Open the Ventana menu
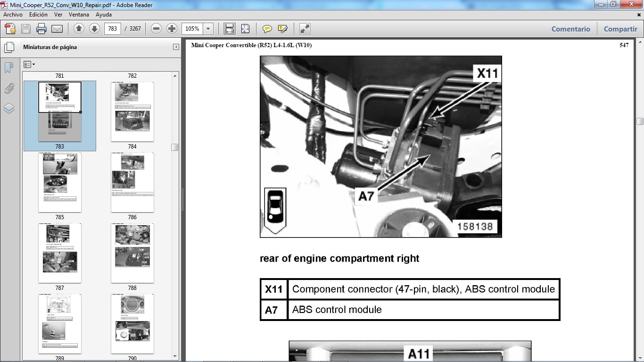 pos(79,15)
